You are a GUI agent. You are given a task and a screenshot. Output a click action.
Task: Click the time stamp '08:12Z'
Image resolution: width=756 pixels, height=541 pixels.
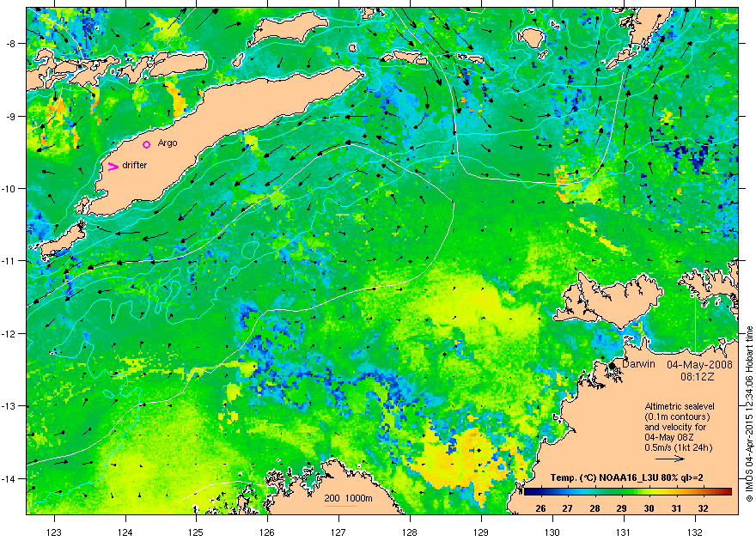click(x=697, y=376)
